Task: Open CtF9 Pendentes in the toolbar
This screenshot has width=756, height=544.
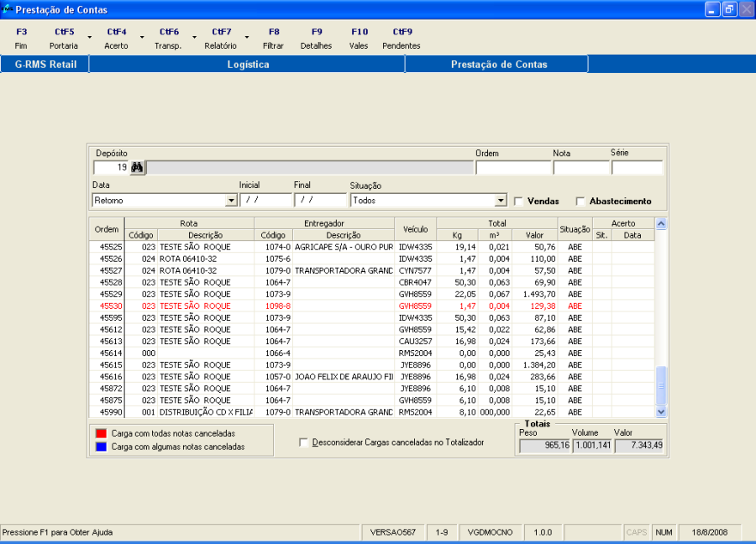Action: point(402,39)
